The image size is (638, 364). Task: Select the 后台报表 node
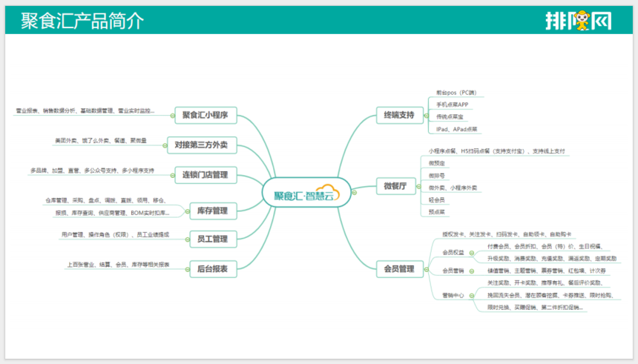[213, 269]
